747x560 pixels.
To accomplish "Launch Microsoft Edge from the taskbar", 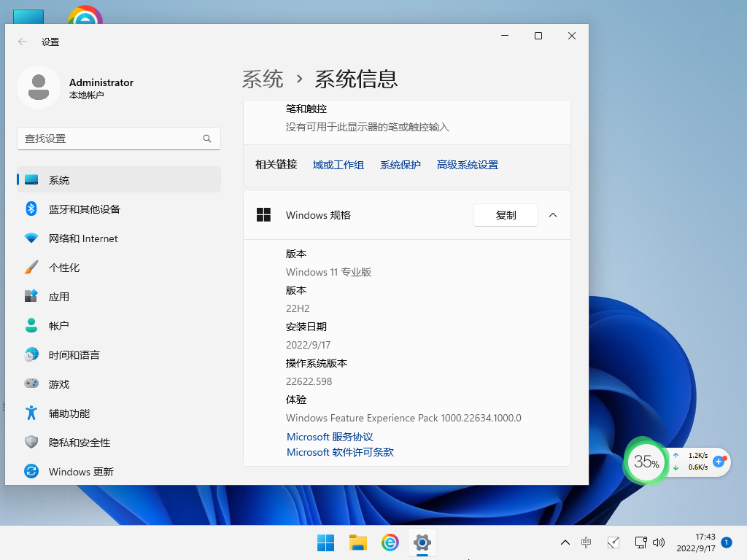I will pos(390,542).
